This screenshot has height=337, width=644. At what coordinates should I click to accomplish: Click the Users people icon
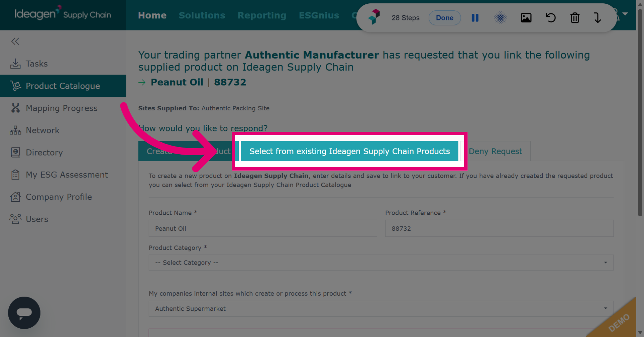[x=15, y=219]
